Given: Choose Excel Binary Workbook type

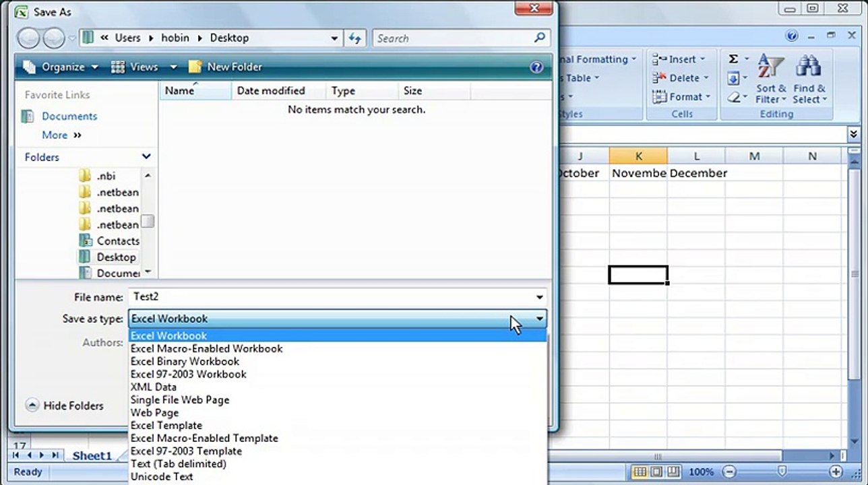Looking at the screenshot, I should tap(338, 361).
